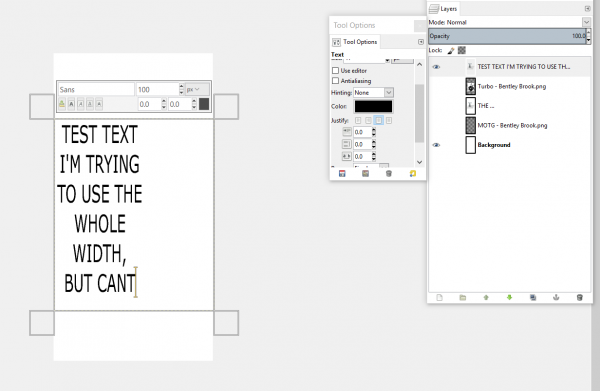Clear text style using the eraser icon
The height and width of the screenshot is (391, 600).
click(x=62, y=104)
